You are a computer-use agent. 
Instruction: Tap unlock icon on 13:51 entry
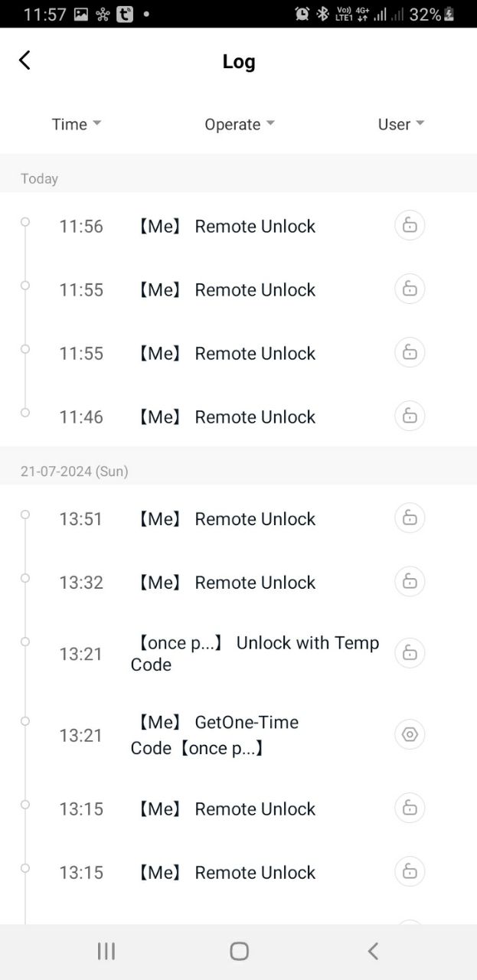tap(410, 518)
